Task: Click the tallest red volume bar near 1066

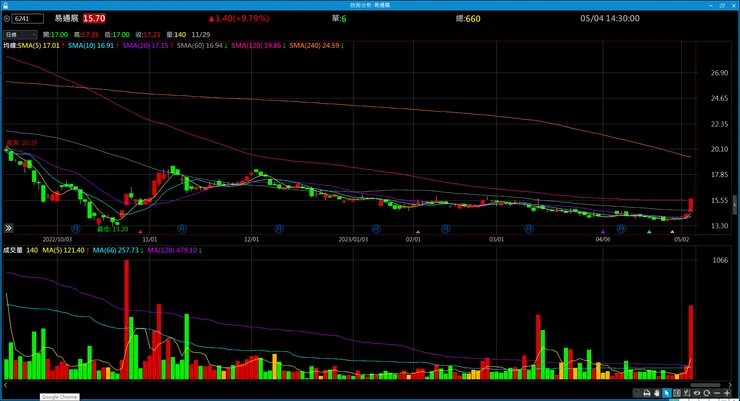Action: click(126, 319)
